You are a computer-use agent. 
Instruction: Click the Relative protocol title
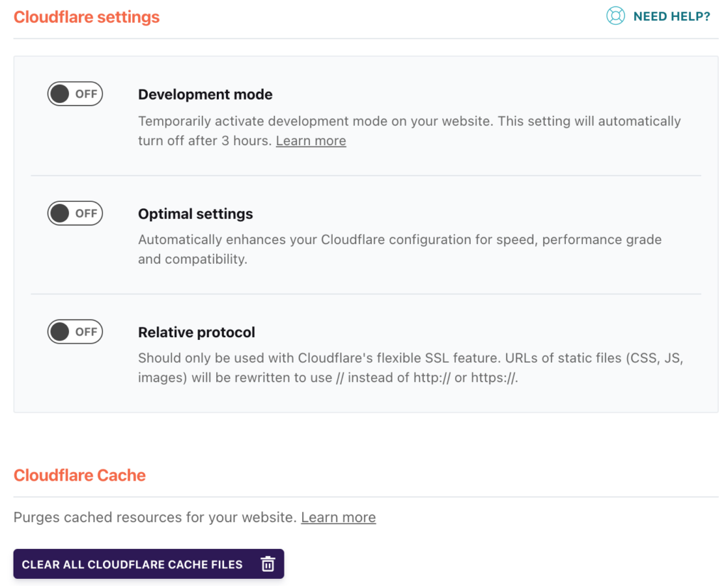click(x=196, y=332)
